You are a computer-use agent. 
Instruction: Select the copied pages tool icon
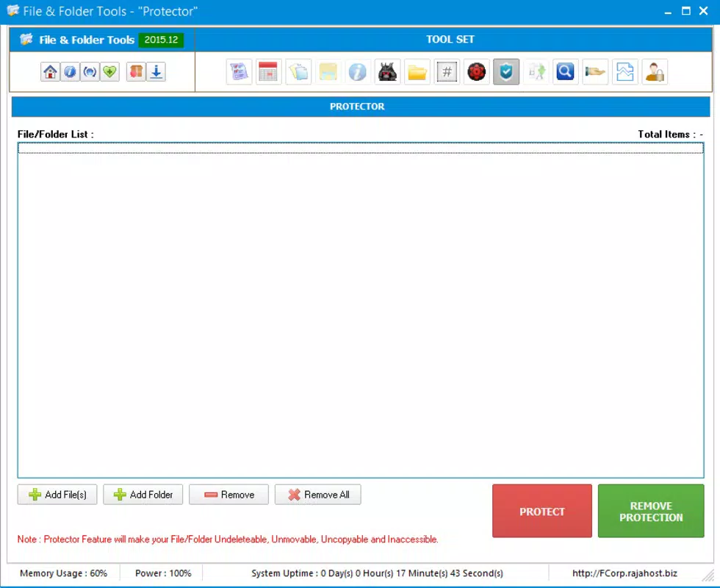tap(298, 72)
